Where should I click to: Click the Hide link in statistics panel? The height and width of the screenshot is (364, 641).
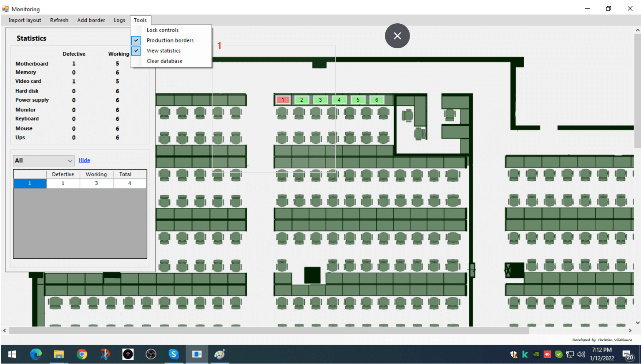coord(84,160)
